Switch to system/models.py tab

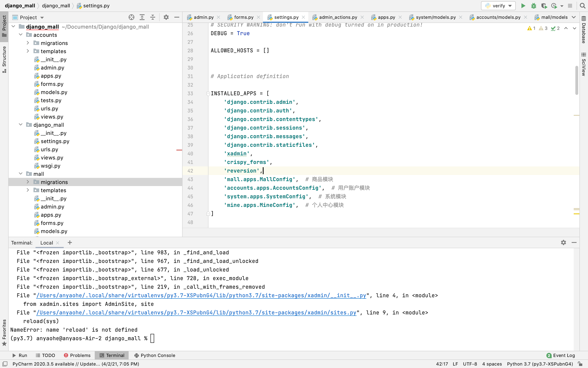[435, 17]
